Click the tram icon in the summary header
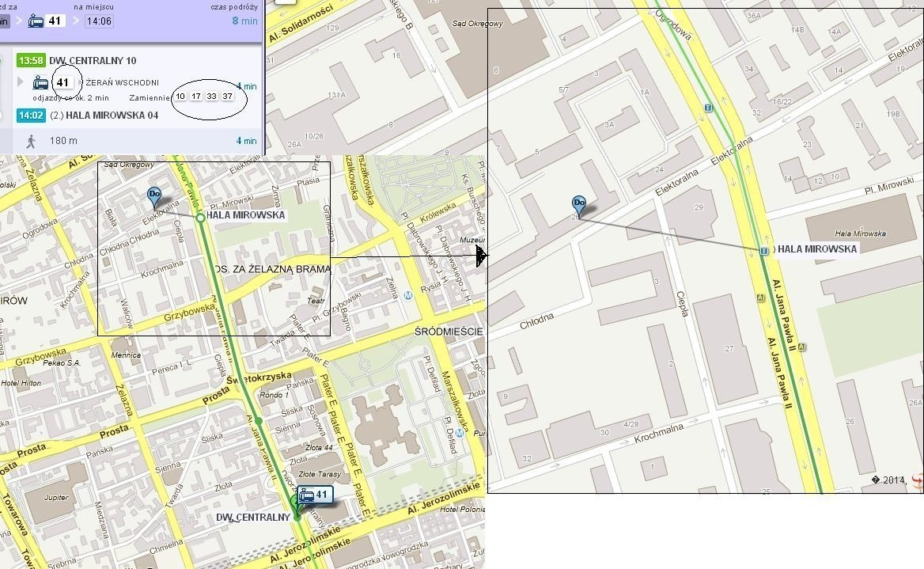The height and width of the screenshot is (569, 924). [36, 21]
